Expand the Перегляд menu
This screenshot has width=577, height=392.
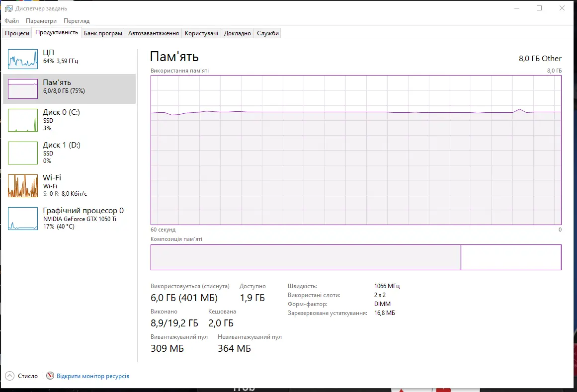click(77, 21)
